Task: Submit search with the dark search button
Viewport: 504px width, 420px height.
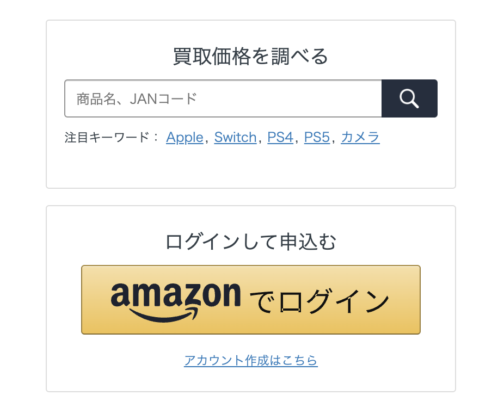Action: (x=409, y=98)
